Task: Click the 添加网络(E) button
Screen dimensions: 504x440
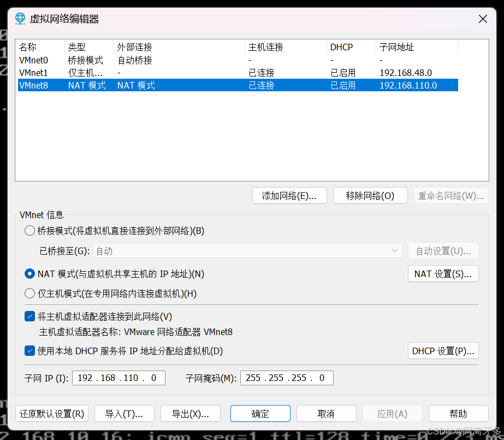Action: pos(289,196)
